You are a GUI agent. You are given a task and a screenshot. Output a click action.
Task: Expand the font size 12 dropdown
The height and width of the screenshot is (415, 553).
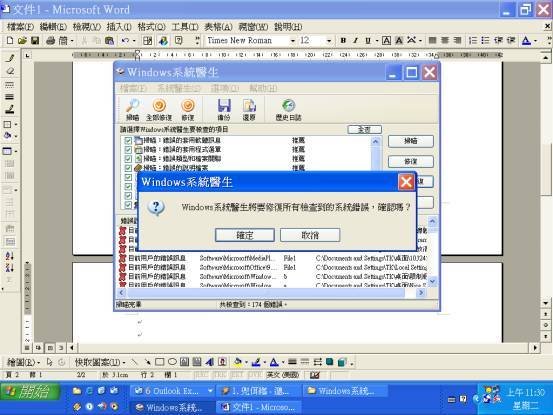click(329, 41)
